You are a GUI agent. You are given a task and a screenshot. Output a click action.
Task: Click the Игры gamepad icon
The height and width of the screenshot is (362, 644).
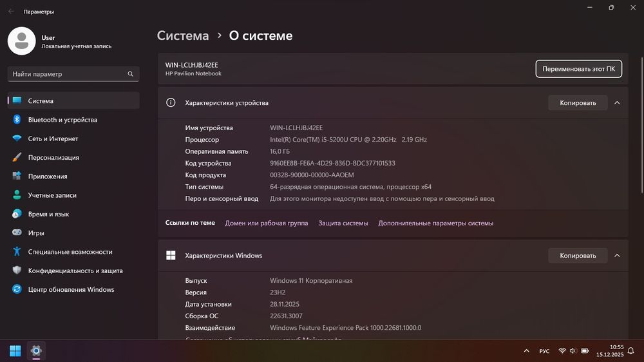coord(17,233)
